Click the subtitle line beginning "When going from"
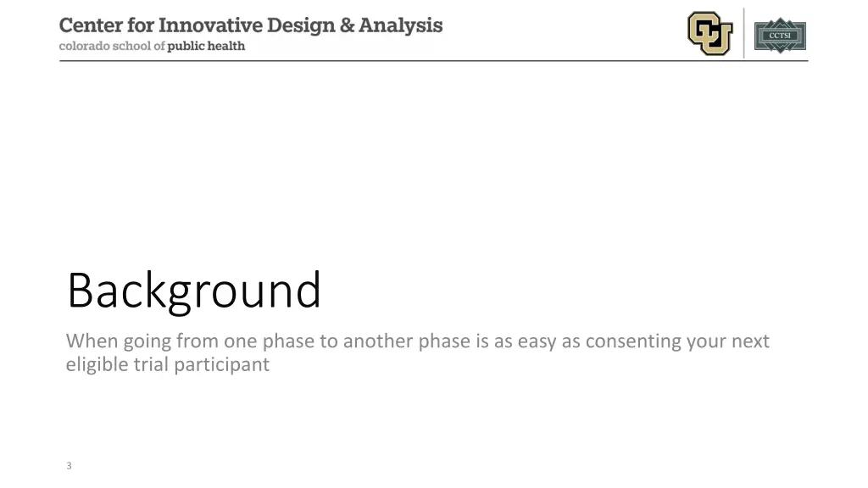This screenshot has width=868, height=488. pyautogui.click(x=417, y=341)
